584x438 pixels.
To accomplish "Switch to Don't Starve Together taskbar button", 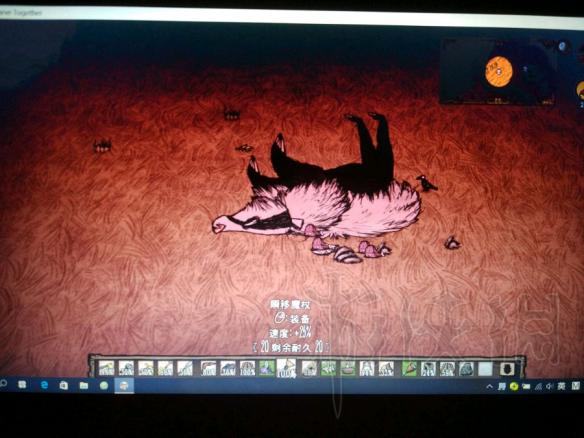I will [x=124, y=385].
